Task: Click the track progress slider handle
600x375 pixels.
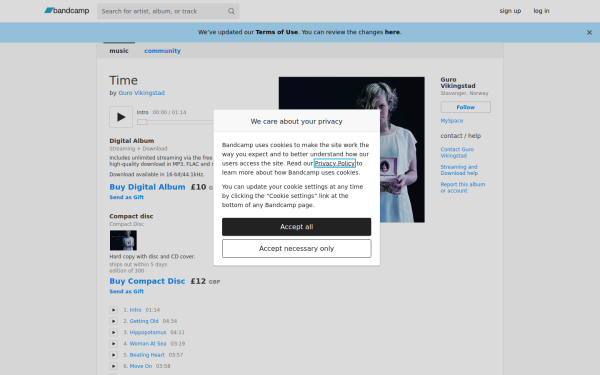Action: click(142, 122)
